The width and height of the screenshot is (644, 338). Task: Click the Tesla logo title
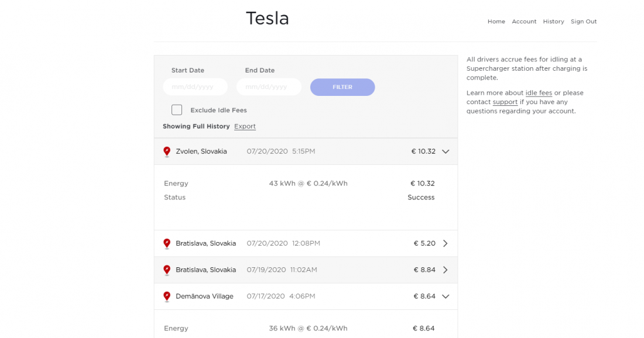[x=268, y=19]
